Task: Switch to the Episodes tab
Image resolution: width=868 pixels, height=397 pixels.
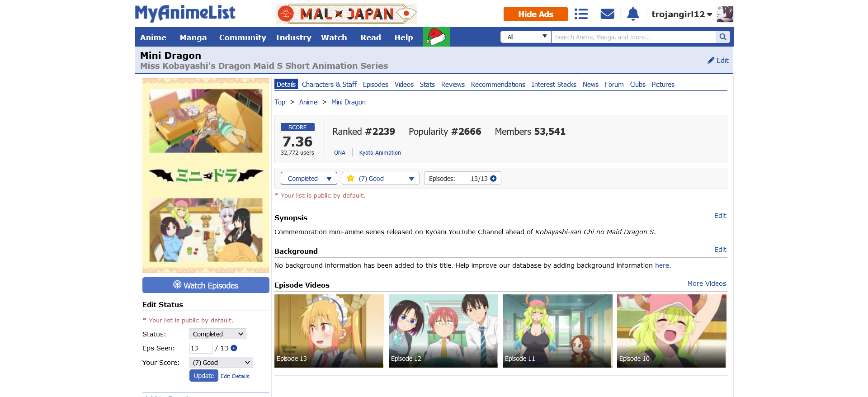Action: (376, 85)
